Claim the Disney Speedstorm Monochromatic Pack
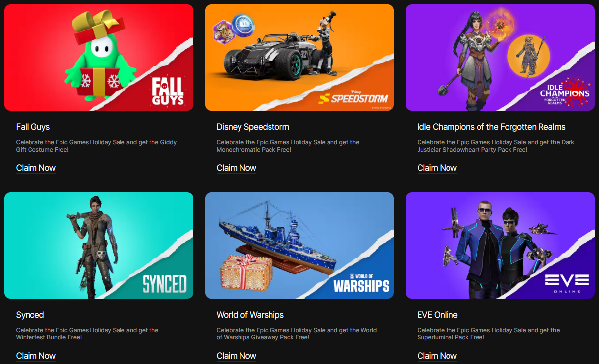599x364 pixels. click(237, 168)
